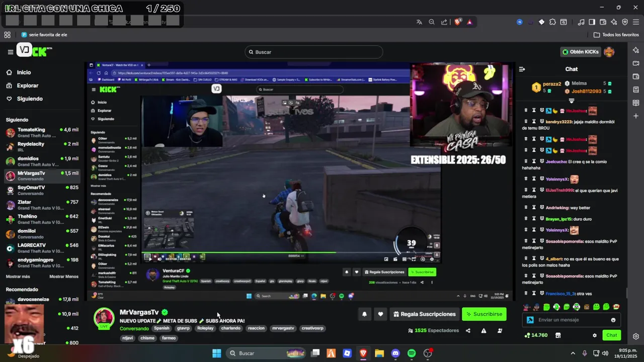Open Brave Wallet icon in the toolbar

click(x=603, y=22)
